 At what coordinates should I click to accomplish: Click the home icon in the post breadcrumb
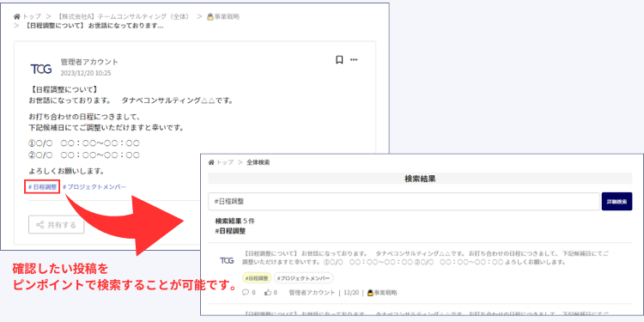click(x=17, y=17)
